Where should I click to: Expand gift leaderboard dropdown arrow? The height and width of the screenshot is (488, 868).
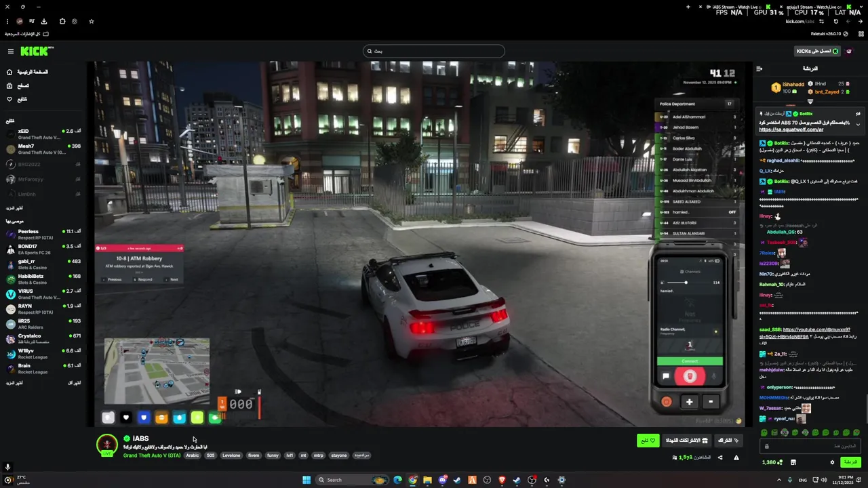tap(810, 102)
